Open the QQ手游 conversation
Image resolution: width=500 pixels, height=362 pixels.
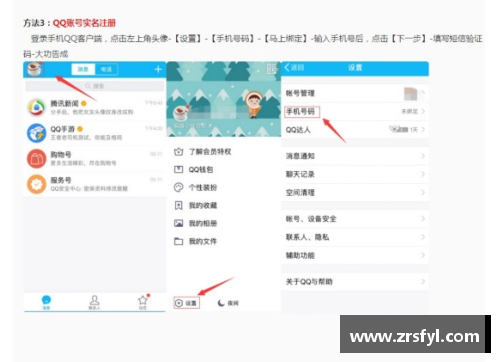[95, 133]
